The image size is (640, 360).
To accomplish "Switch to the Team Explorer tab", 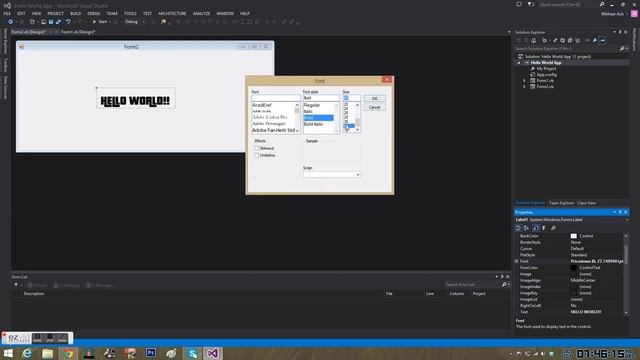I will coord(561,203).
